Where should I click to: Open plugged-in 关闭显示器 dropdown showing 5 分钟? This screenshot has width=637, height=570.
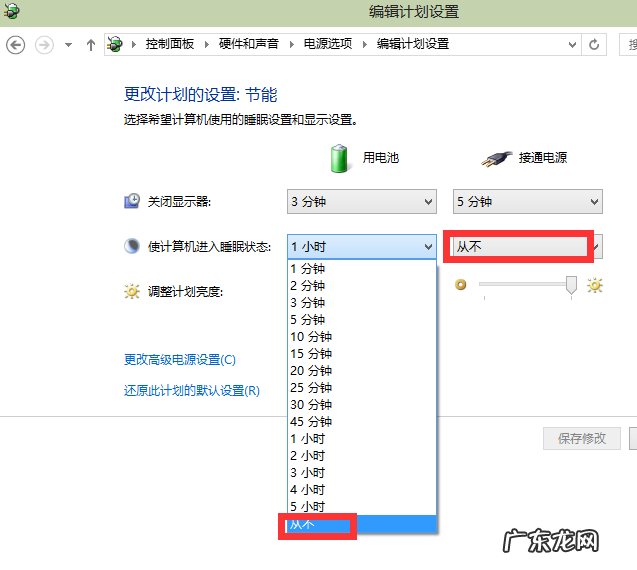pyautogui.click(x=528, y=202)
